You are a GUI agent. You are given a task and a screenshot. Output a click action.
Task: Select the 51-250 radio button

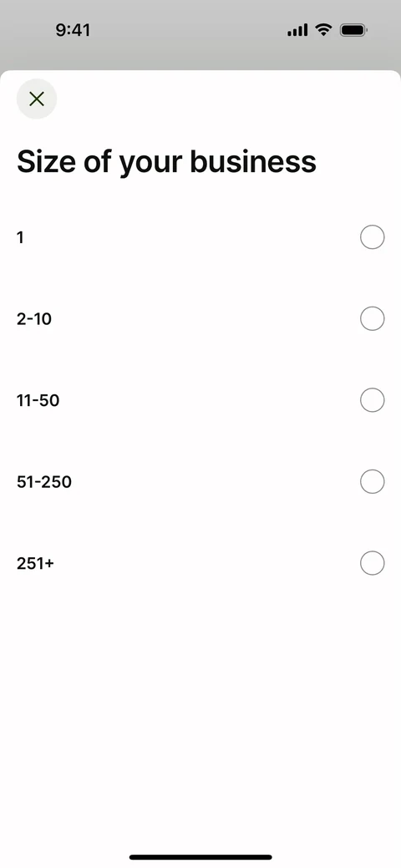373,481
